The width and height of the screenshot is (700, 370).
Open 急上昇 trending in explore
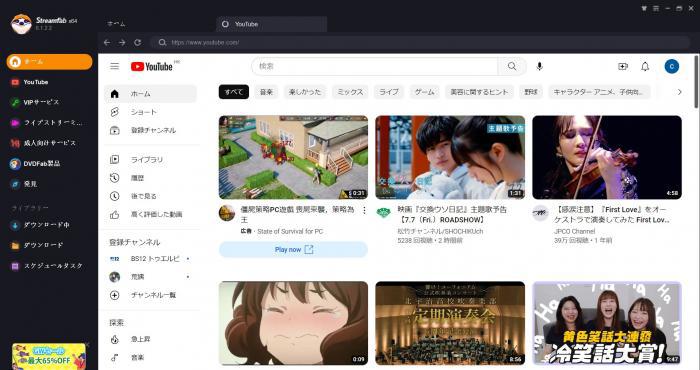pos(150,339)
